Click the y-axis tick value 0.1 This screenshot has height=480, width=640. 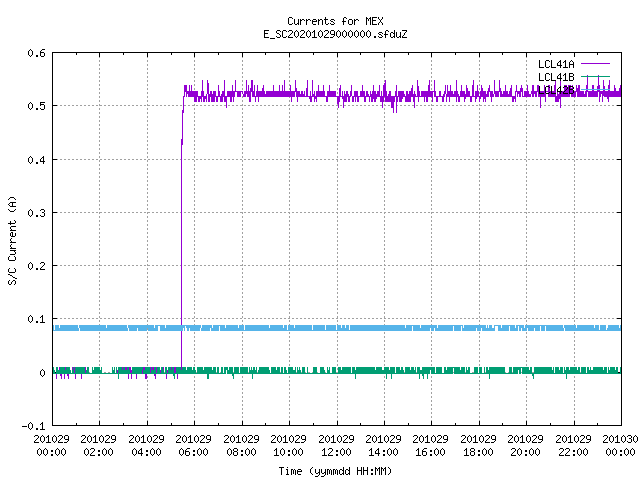36,319
